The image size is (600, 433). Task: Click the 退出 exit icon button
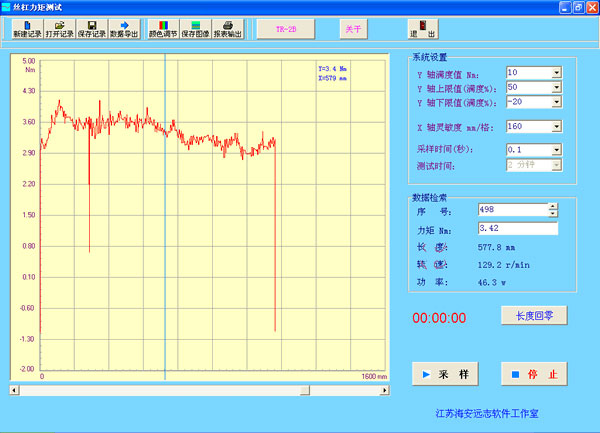coord(422,28)
